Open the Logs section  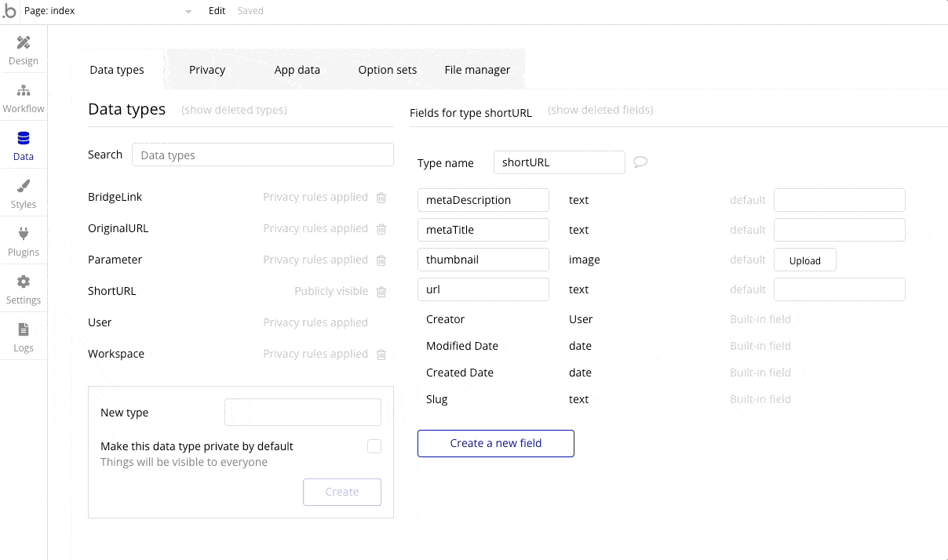click(24, 337)
